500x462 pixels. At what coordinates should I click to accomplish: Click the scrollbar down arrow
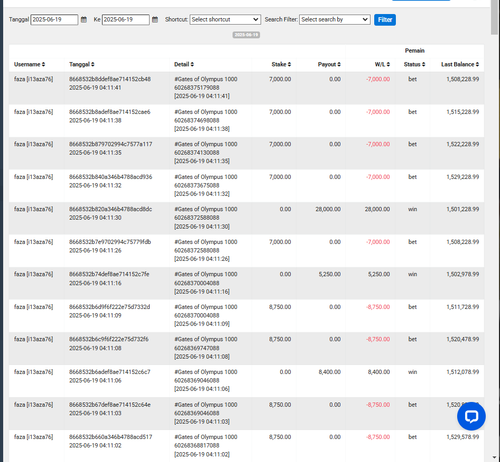(494, 458)
